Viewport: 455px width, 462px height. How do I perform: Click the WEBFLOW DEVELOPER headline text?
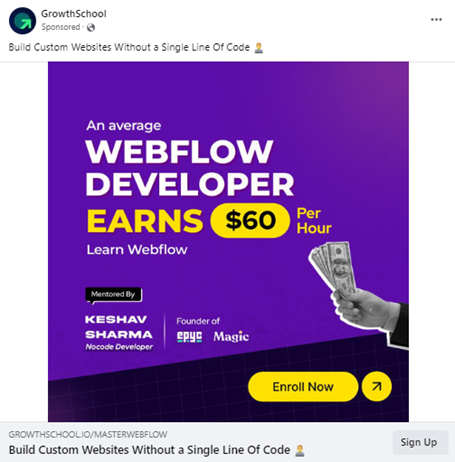[190, 168]
